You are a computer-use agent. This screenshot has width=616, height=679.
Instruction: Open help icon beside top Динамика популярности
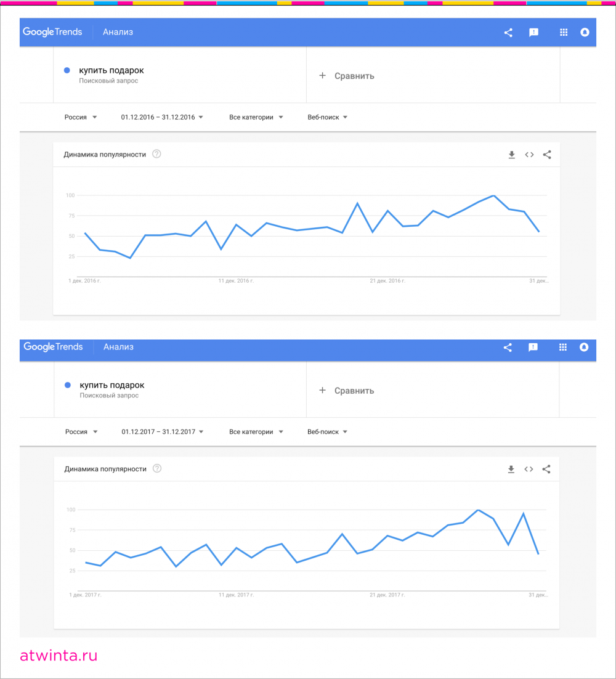[156, 154]
